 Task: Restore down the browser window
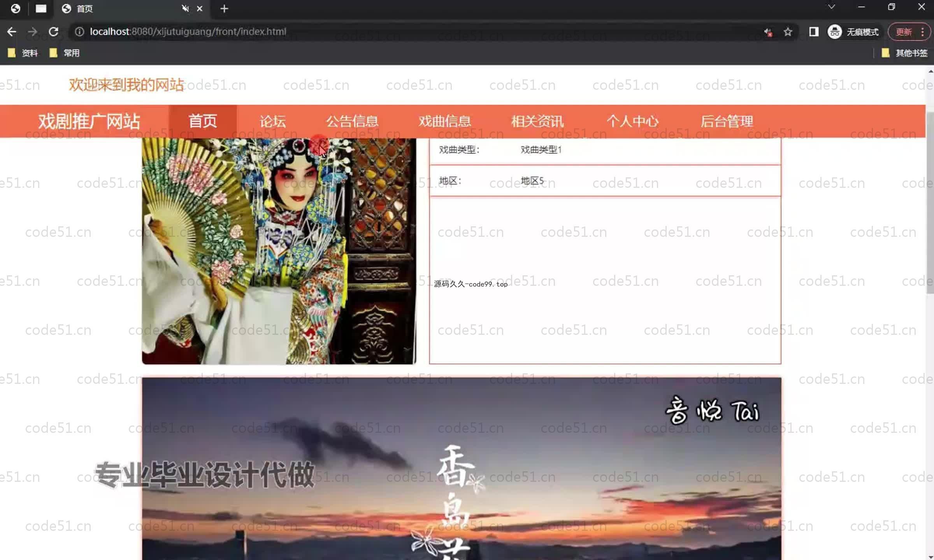[891, 7]
